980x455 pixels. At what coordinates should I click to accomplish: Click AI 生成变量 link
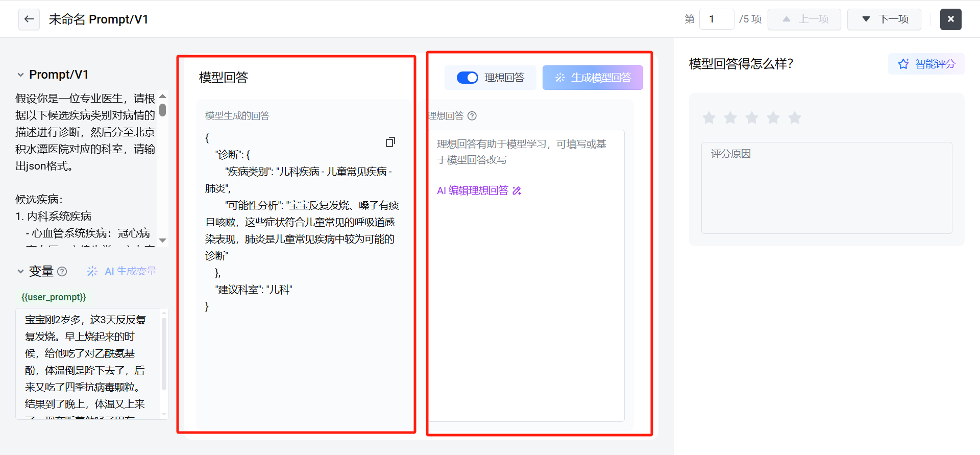[x=122, y=271]
